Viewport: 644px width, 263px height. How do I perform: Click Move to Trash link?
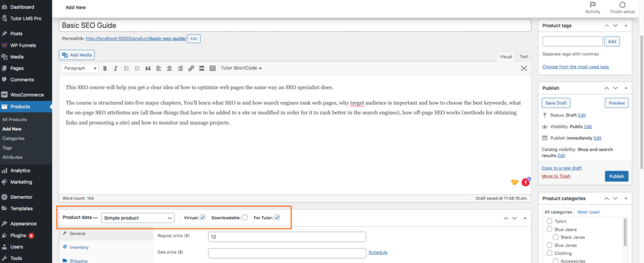[556, 176]
